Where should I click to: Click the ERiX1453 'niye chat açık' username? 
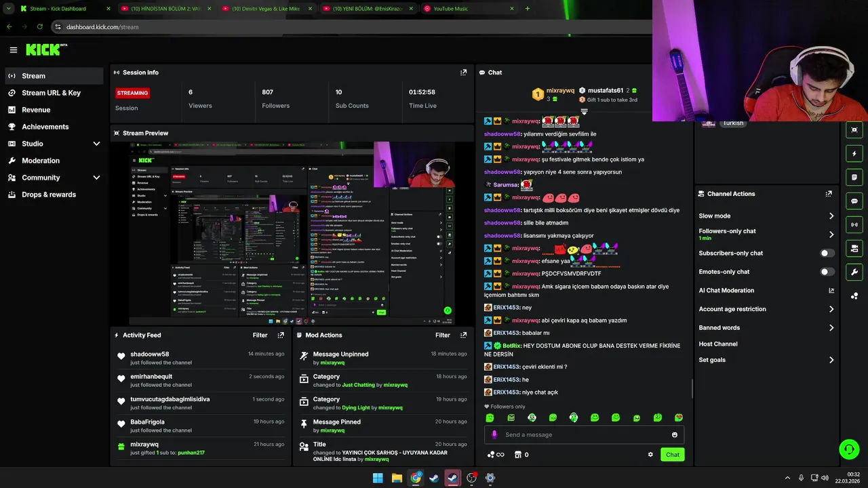click(x=506, y=392)
